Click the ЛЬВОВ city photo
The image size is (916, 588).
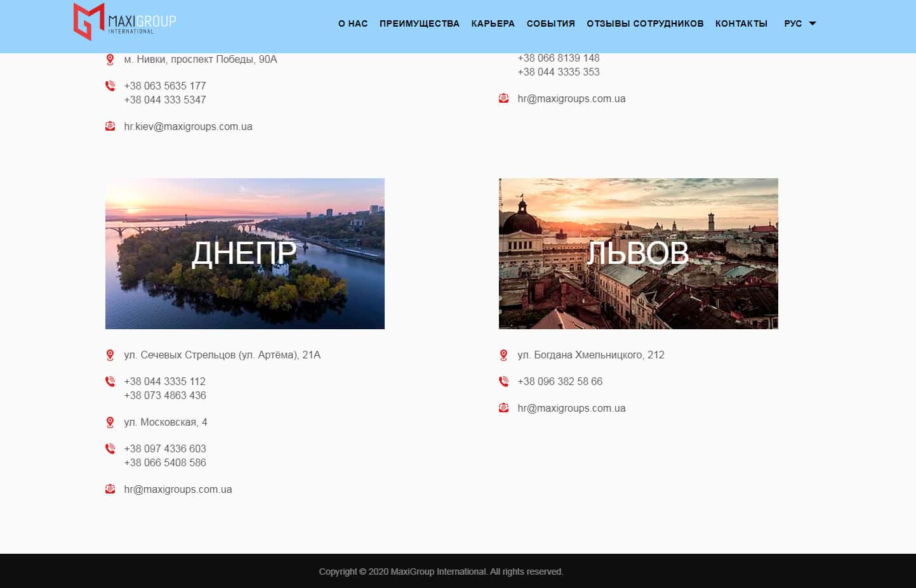click(638, 254)
